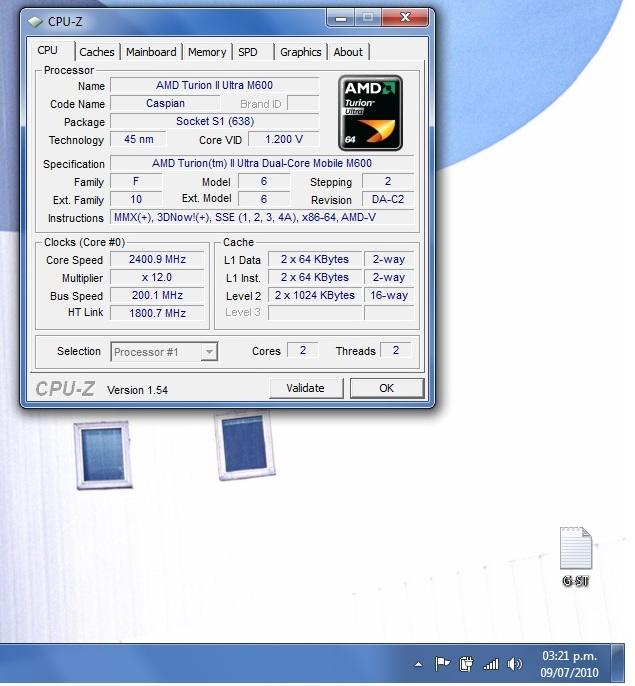Open the G-ST file on desktop
The width and height of the screenshot is (635, 686).
[x=576, y=557]
